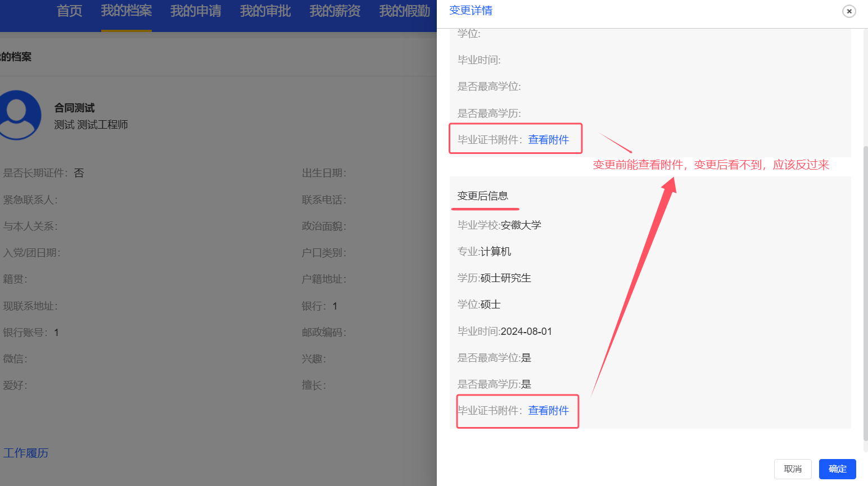Image resolution: width=868 pixels, height=486 pixels.
Task: Click the 邮政编码 label
Action: click(324, 333)
